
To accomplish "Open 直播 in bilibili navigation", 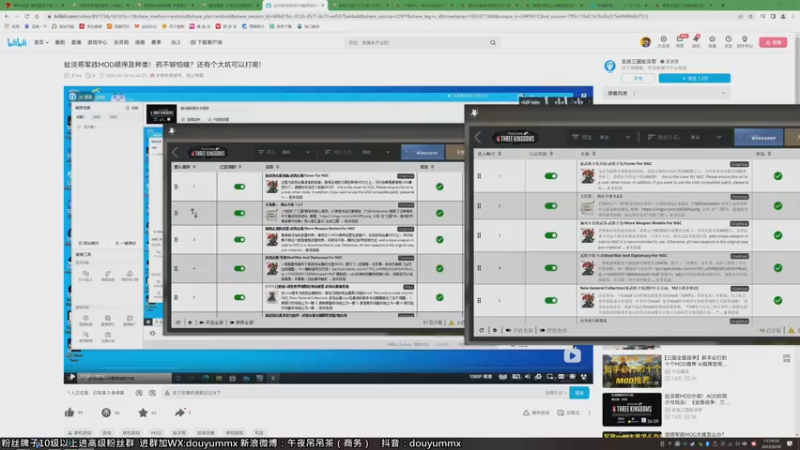I will (76, 42).
